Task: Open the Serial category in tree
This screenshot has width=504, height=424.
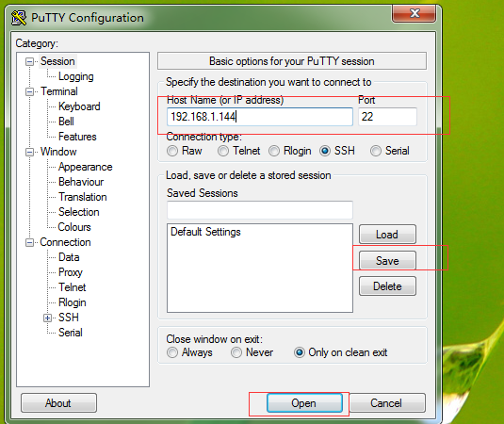Action: coord(71,333)
